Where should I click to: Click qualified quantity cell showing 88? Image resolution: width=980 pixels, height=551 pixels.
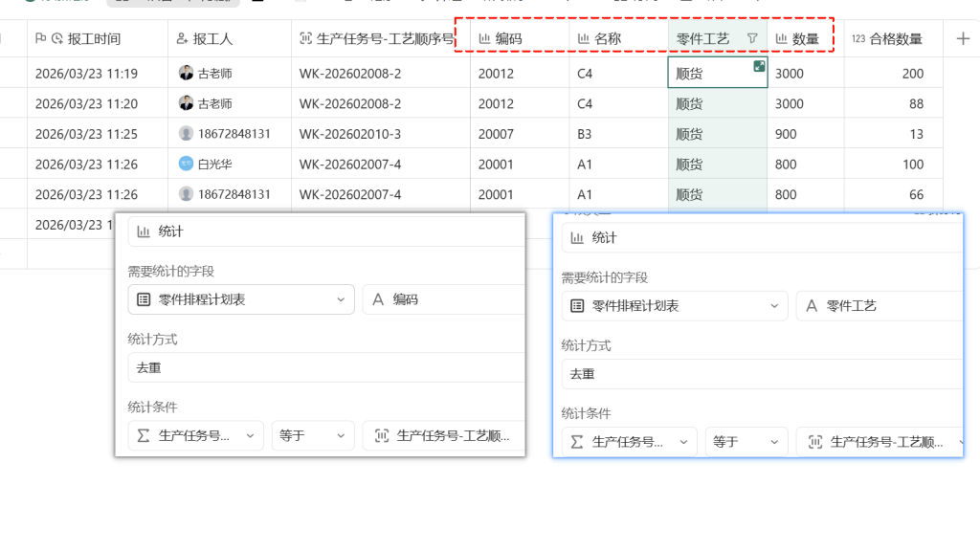point(893,103)
